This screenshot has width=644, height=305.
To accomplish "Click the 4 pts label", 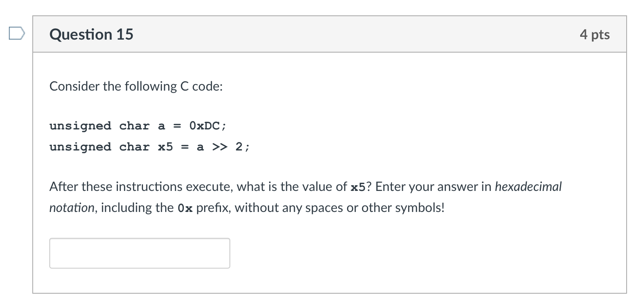I will point(595,34).
